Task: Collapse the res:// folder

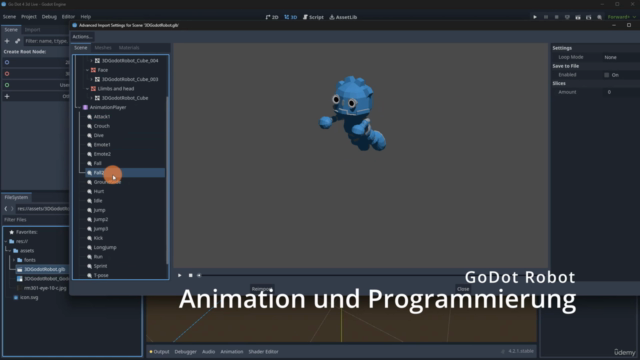Action: pyautogui.click(x=6, y=242)
